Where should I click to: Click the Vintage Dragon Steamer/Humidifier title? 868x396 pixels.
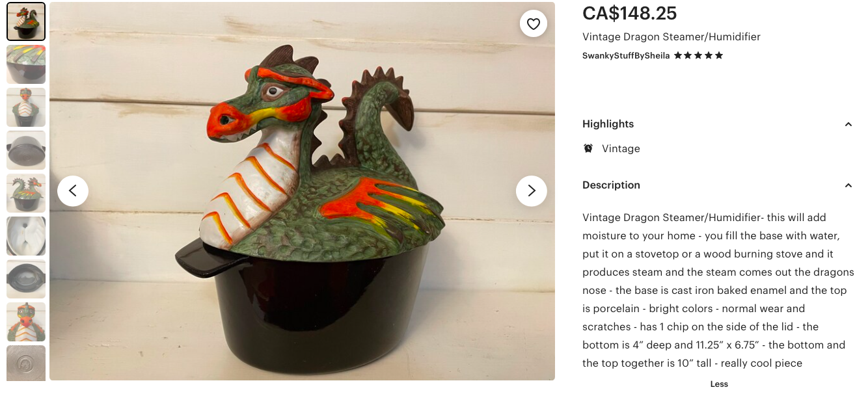[x=671, y=37]
